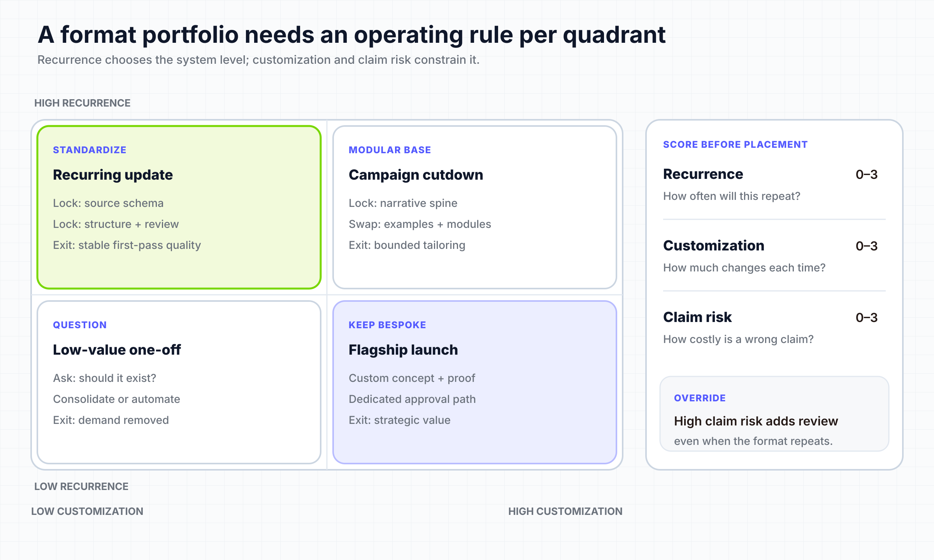The width and height of the screenshot is (934, 560).
Task: Click the 'Dedicated approval path' line
Action: pyautogui.click(x=412, y=399)
